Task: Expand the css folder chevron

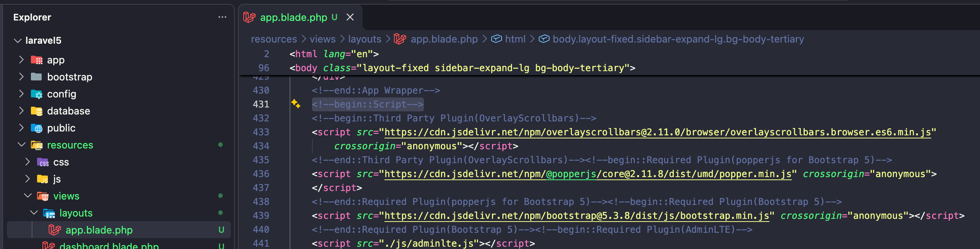Action: click(x=27, y=162)
